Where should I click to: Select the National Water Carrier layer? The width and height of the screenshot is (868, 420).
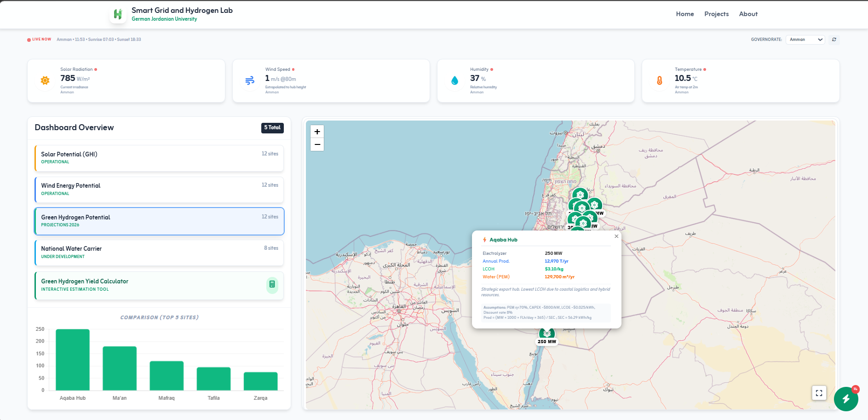pos(159,253)
